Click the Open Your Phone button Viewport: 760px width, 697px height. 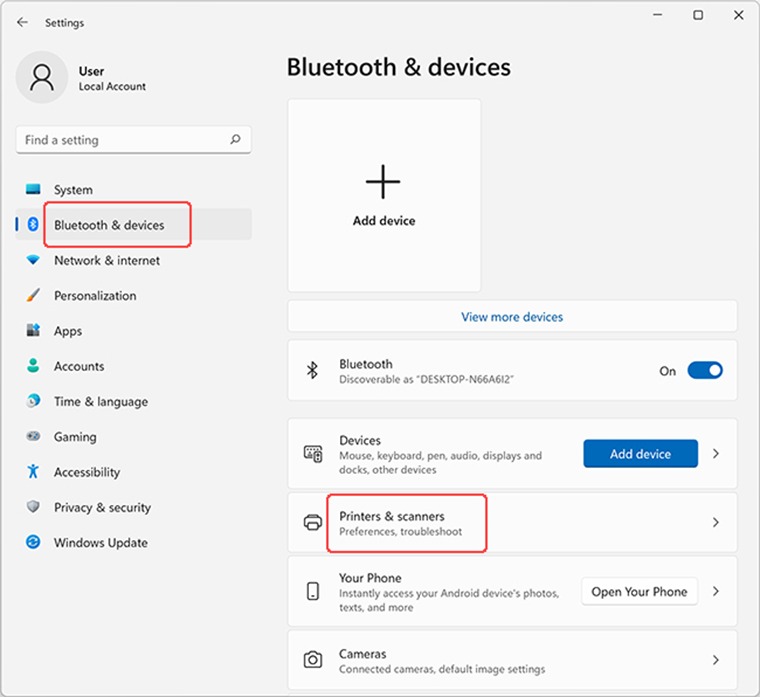point(639,592)
